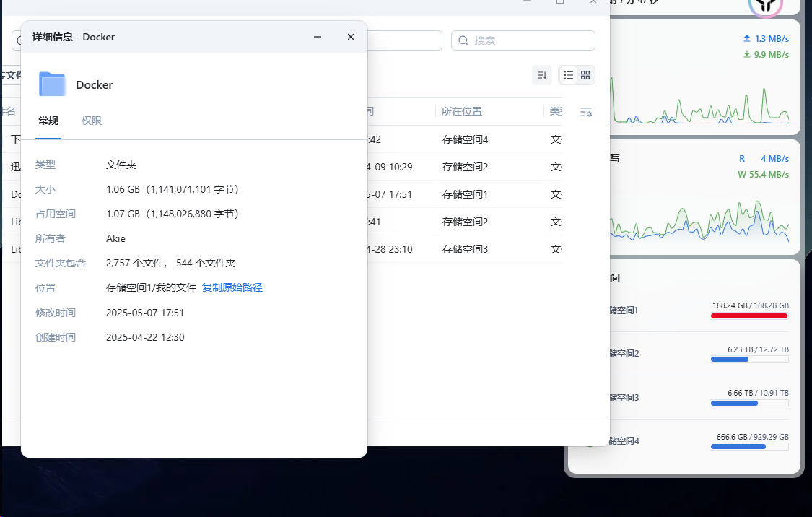The height and width of the screenshot is (517, 812).
Task: Select the row modified 04-09 10:29
Action: point(465,167)
